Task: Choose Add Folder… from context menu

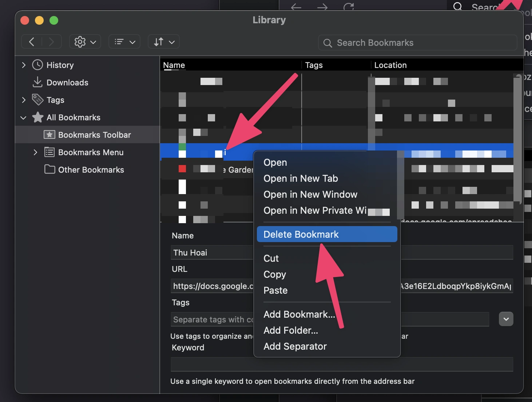Action: pyautogui.click(x=327, y=330)
